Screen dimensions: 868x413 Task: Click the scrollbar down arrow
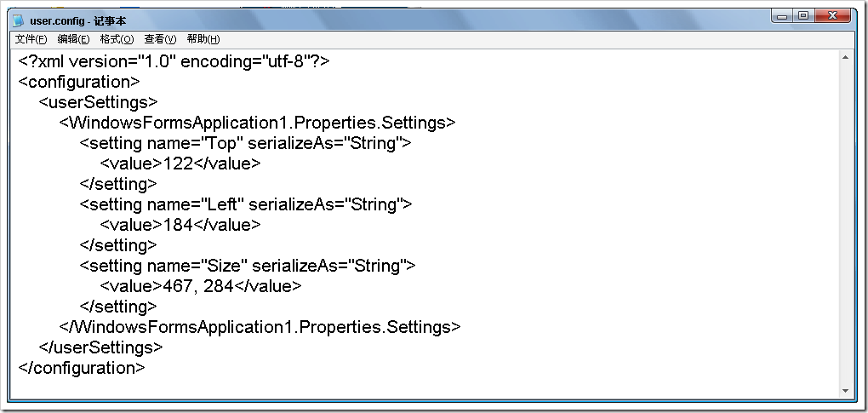coord(845,391)
